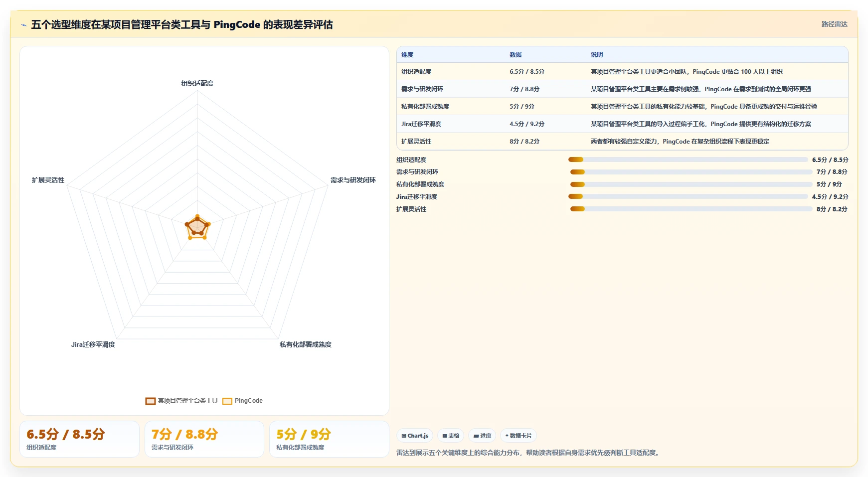Open the 6.5分 / 8.5分 组织适配度 card
Viewport: 868px width, 477px height.
pos(79,439)
